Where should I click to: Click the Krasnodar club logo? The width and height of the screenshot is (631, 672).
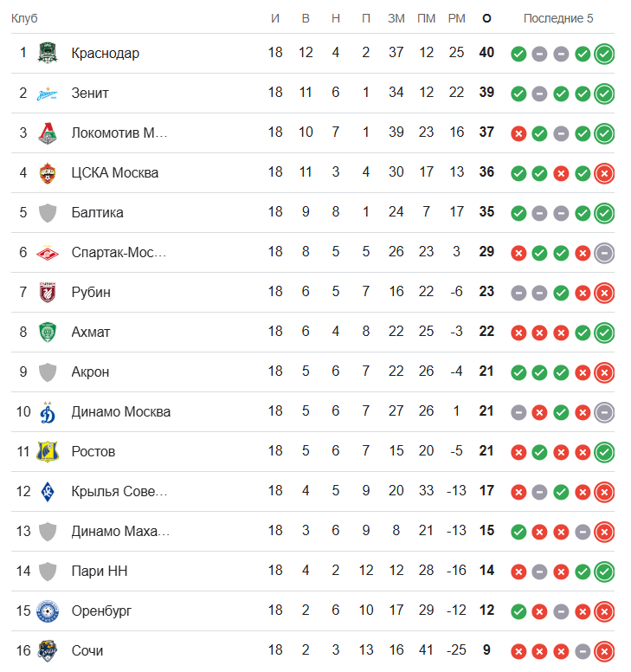(48, 53)
